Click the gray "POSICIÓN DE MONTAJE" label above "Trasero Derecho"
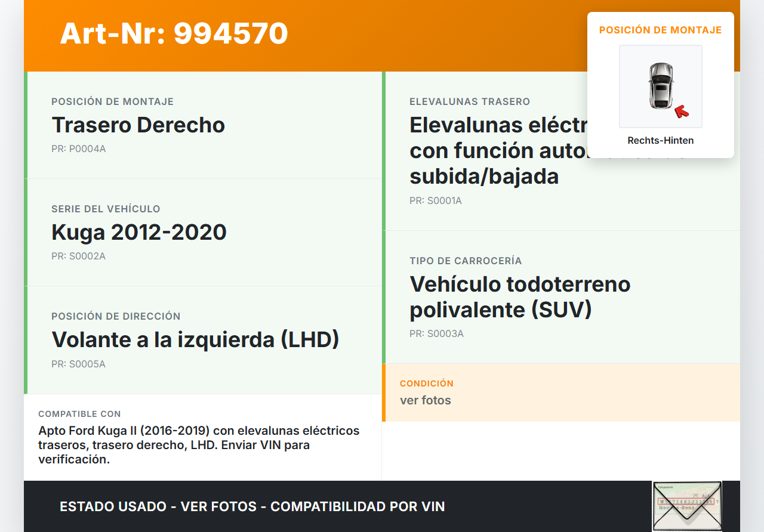 [112, 101]
